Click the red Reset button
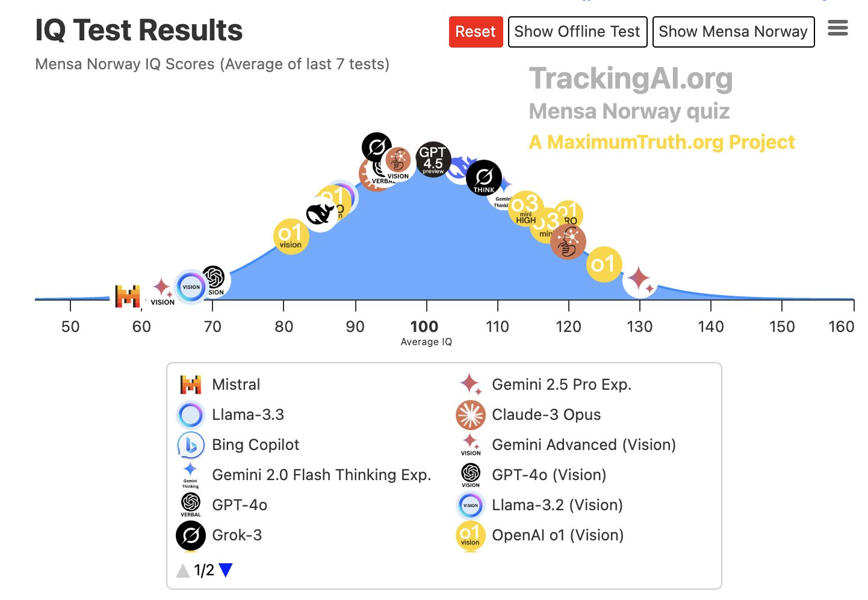Screen dimensions: 868x600 coord(476,31)
